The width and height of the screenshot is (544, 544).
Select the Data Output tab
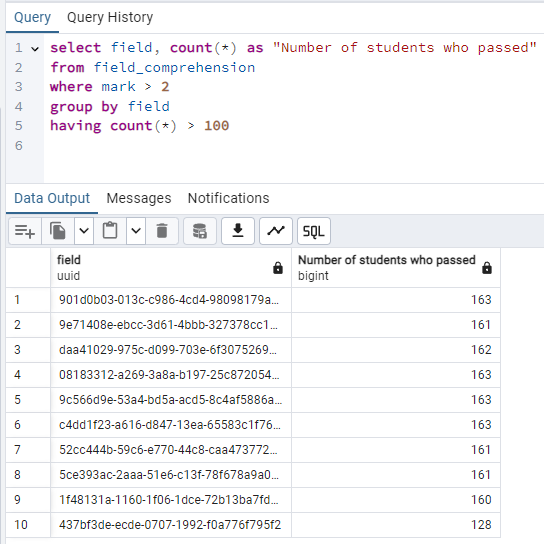pos(52,198)
